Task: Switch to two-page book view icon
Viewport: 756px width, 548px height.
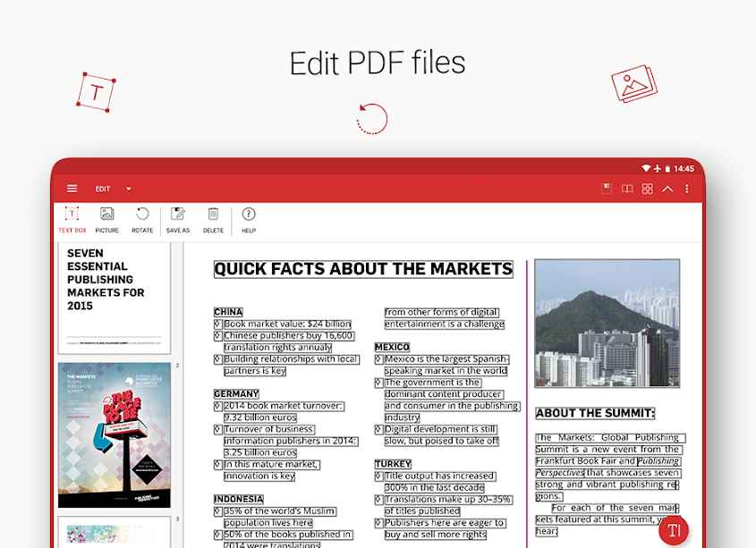Action: tap(627, 189)
